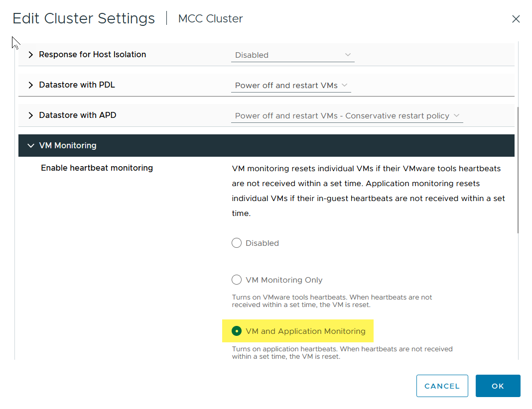Click the MCC Cluster title text

(210, 19)
